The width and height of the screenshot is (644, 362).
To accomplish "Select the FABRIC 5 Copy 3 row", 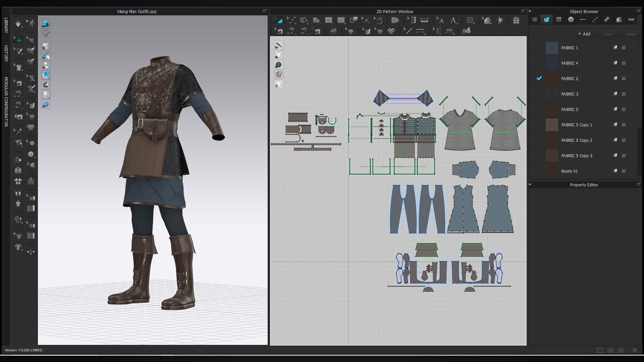I will 584,156.
